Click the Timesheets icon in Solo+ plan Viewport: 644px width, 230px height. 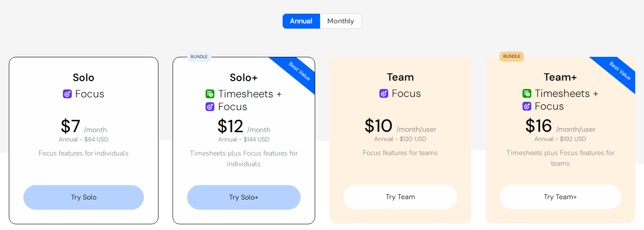point(210,94)
